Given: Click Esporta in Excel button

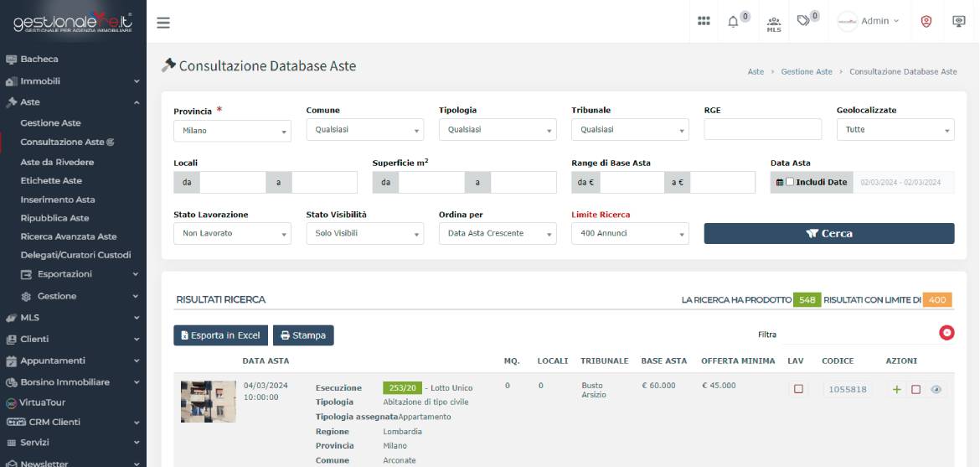Looking at the screenshot, I should (x=220, y=335).
